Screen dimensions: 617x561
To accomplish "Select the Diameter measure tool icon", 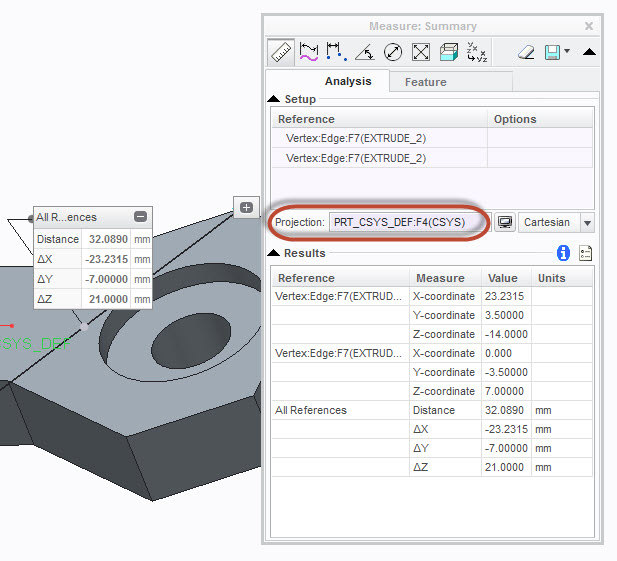I will [x=393, y=52].
